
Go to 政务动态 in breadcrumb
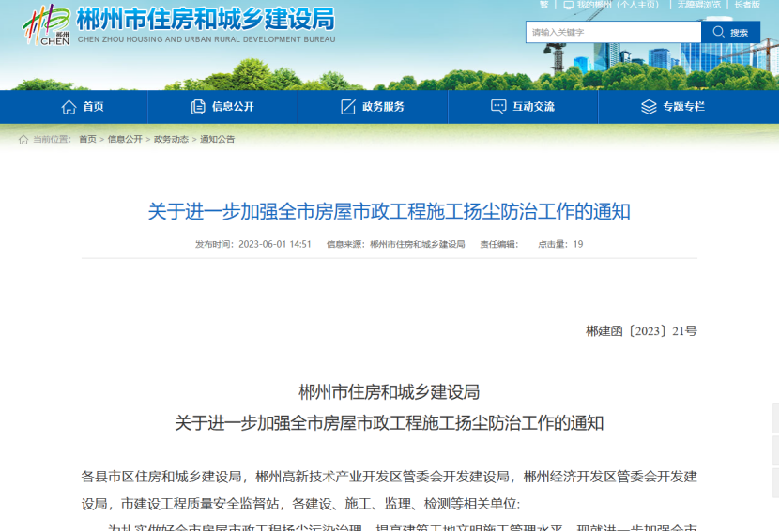pyautogui.click(x=171, y=140)
